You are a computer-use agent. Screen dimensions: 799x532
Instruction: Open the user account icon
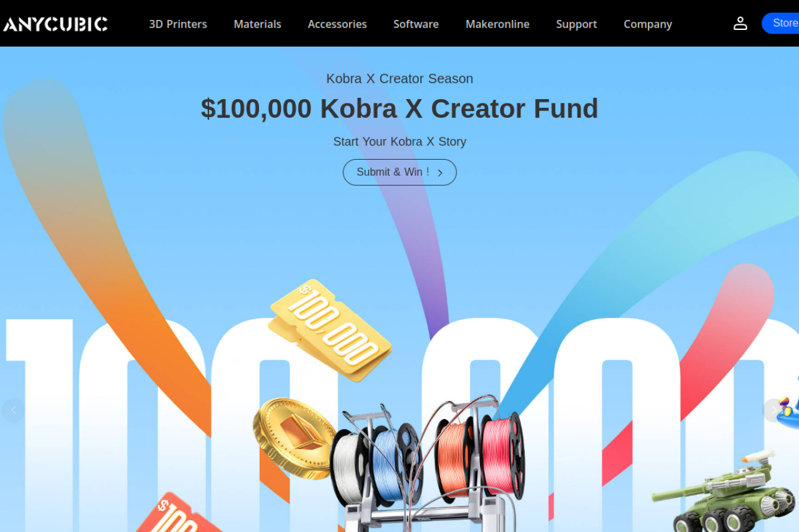tap(740, 24)
